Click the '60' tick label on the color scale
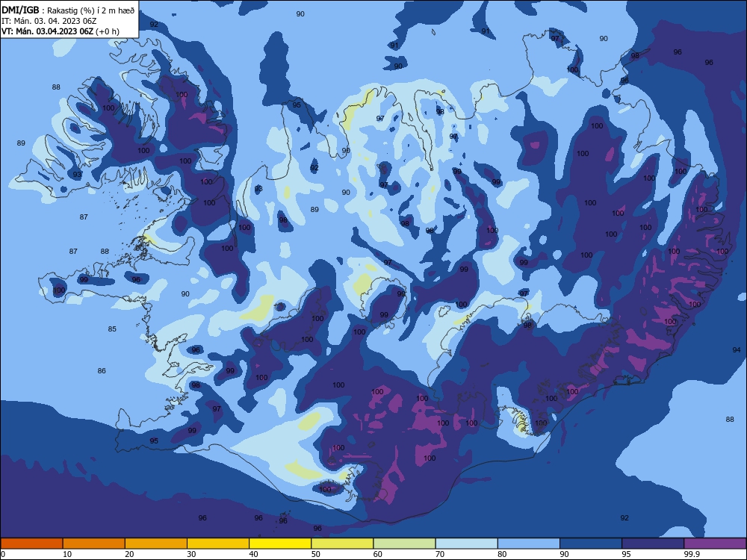This screenshot has width=747, height=560. point(378,554)
